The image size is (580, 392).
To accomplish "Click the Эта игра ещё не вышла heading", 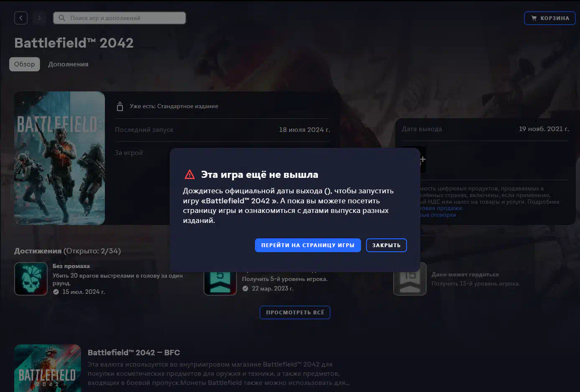I will 259,175.
